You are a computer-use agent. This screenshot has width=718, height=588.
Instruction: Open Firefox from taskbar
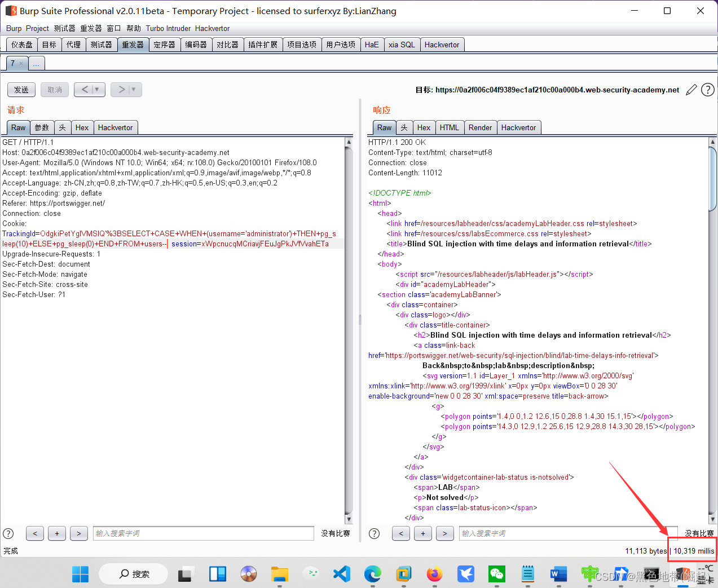coord(434,574)
